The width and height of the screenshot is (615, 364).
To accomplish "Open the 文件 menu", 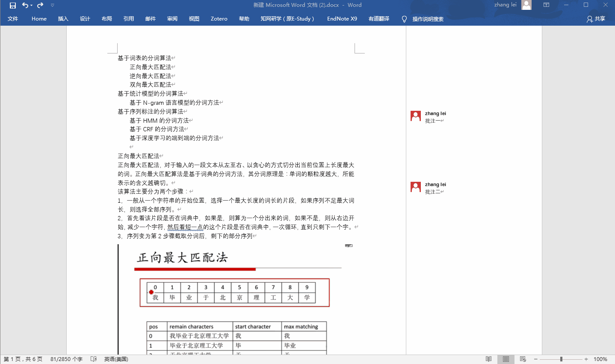I will 13,19.
